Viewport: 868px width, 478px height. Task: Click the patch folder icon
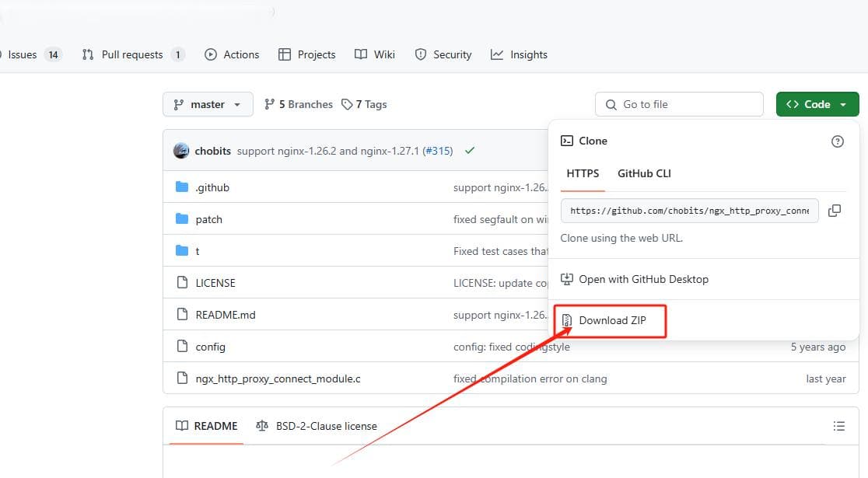tap(182, 219)
